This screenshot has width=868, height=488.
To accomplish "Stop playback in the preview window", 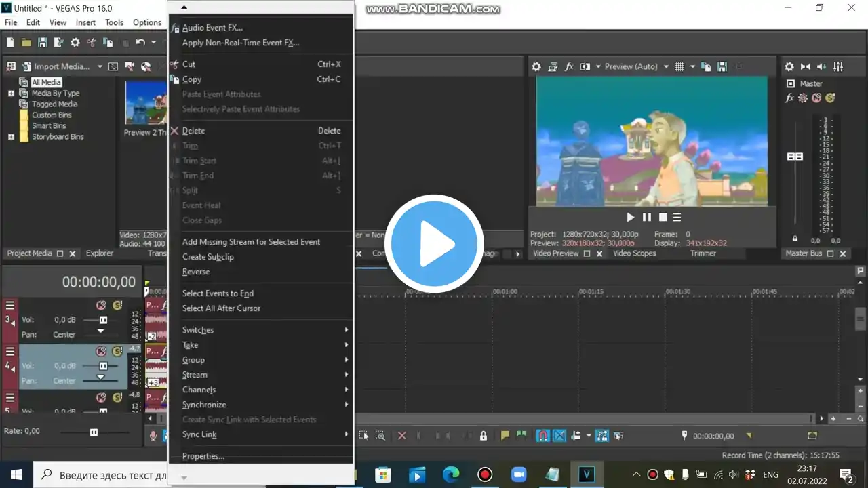I will pos(663,218).
